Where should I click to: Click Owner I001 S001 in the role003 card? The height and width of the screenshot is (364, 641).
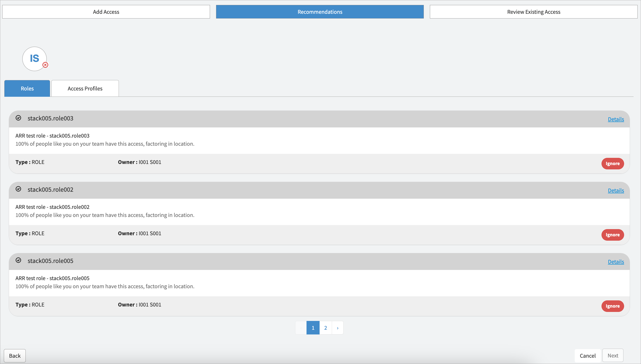(140, 162)
